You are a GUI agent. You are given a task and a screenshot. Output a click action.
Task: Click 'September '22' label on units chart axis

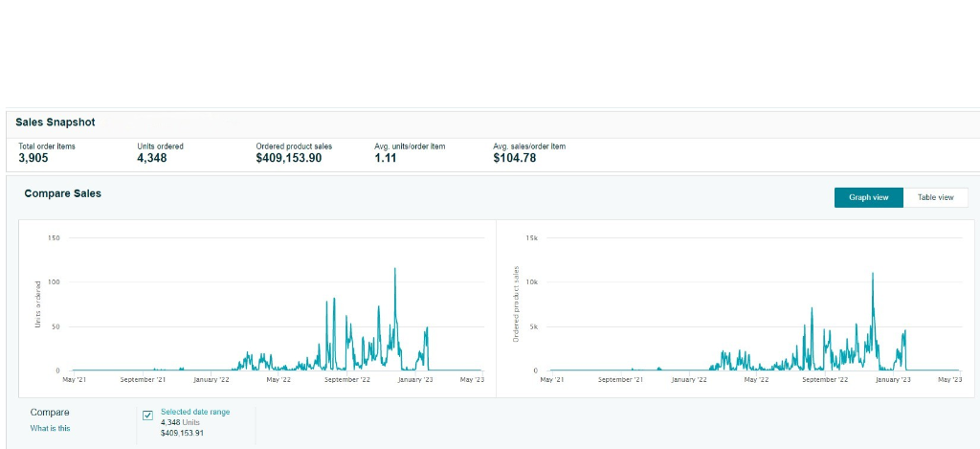coord(346,380)
